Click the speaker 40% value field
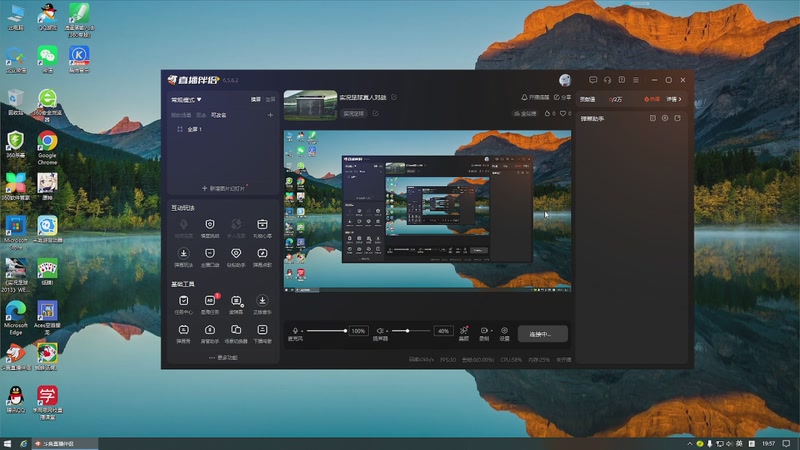Image resolution: width=800 pixels, height=450 pixels. point(443,331)
